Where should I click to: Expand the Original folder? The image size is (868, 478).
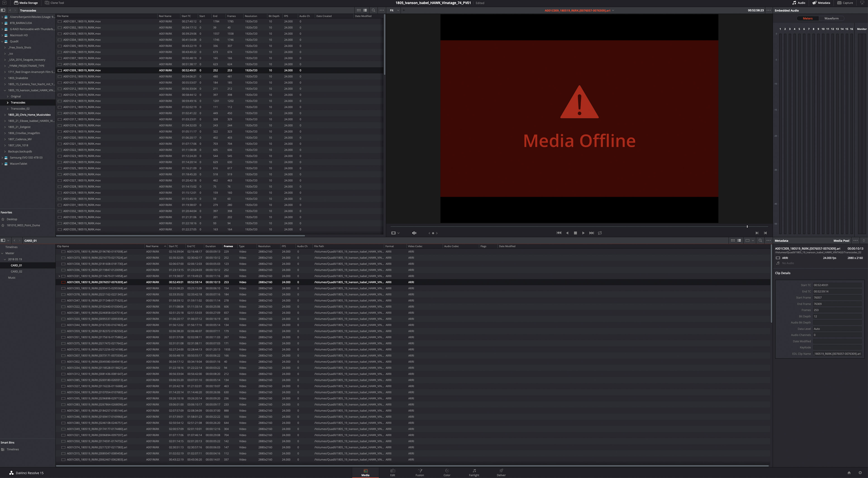[8, 97]
